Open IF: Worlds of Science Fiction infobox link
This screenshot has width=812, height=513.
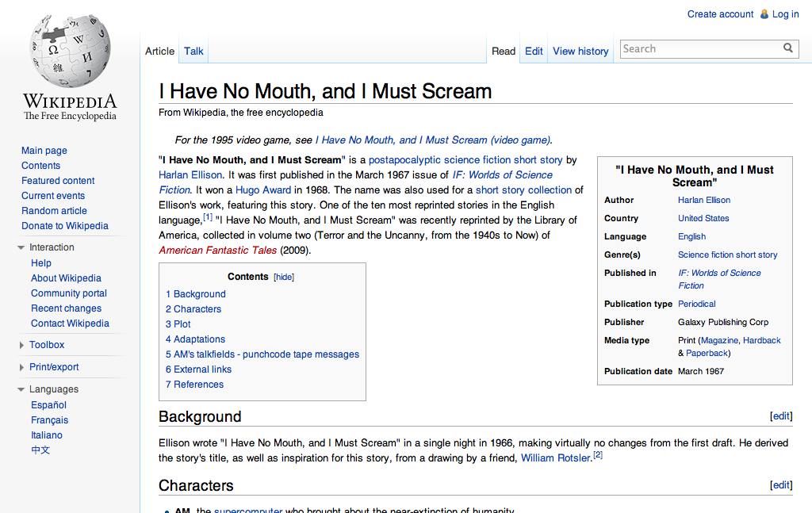pos(719,279)
